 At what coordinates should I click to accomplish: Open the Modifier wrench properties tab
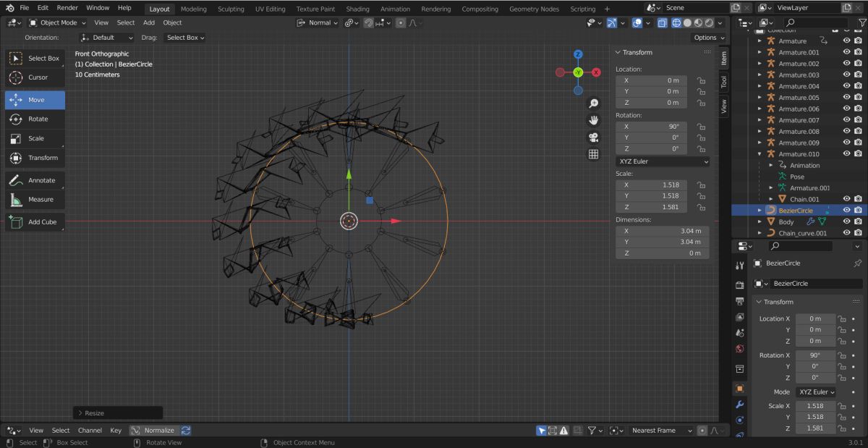coord(739,404)
